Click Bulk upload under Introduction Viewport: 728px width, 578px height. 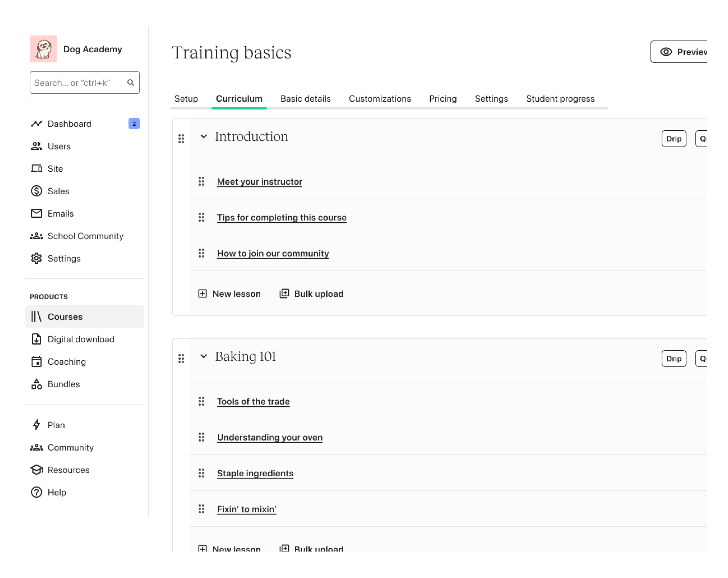[311, 294]
